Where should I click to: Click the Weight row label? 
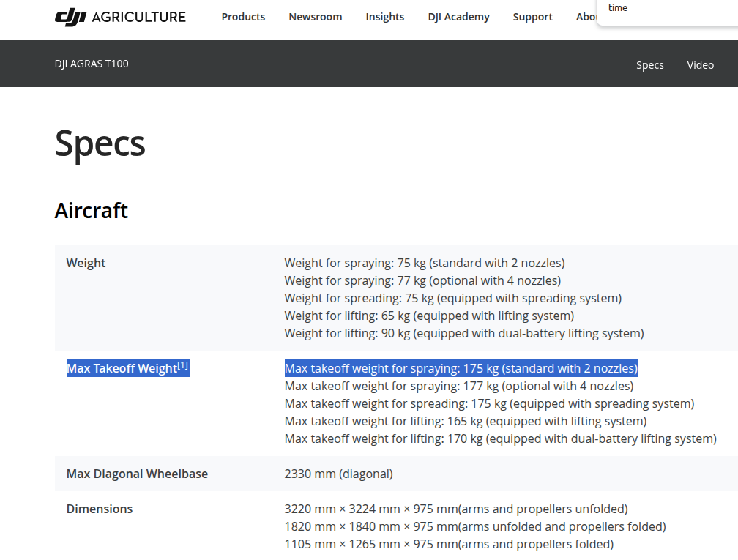click(86, 263)
